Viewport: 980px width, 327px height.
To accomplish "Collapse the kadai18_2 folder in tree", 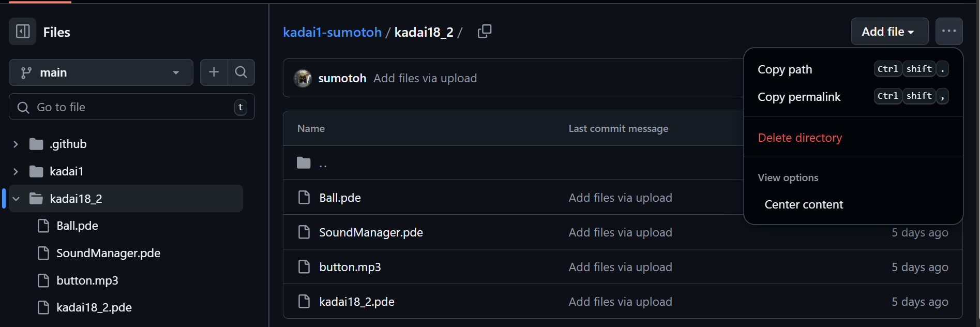I will [16, 199].
